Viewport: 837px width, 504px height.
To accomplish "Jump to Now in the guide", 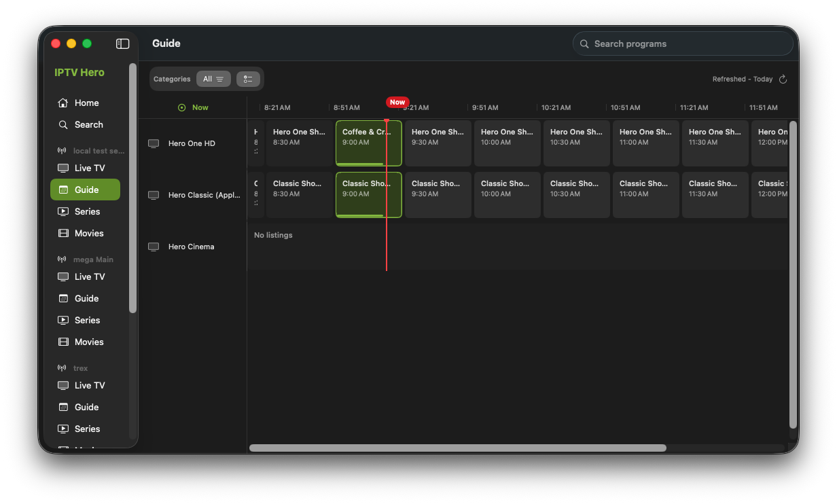I will (193, 107).
